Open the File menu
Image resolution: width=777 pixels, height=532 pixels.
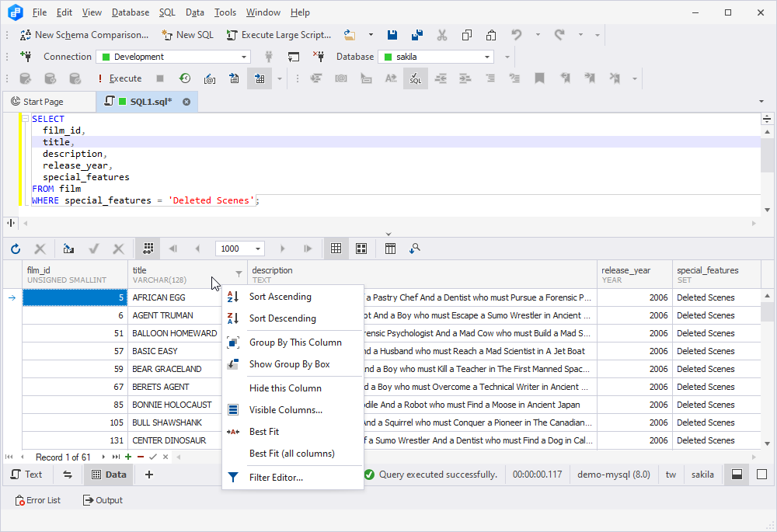click(39, 12)
